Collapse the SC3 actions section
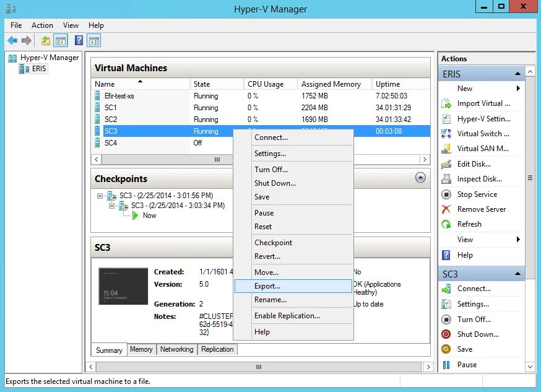Screen dimensions: 541x392 517,274
